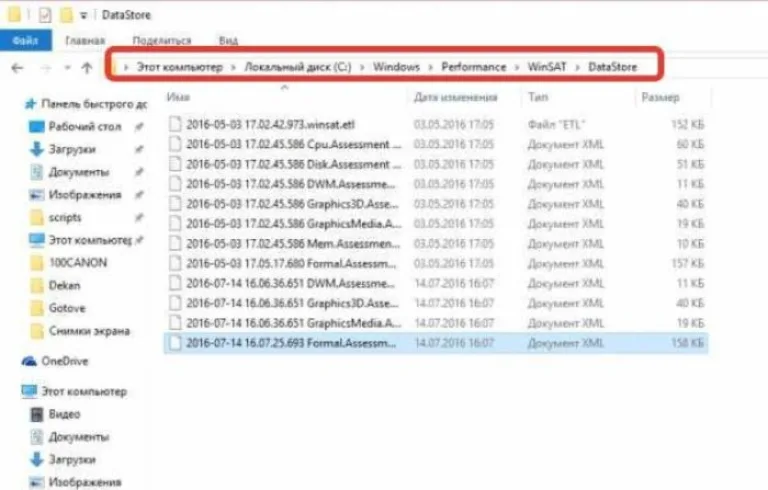768x490 pixels.
Task: Click the Видео film icon
Action: pos(37,415)
